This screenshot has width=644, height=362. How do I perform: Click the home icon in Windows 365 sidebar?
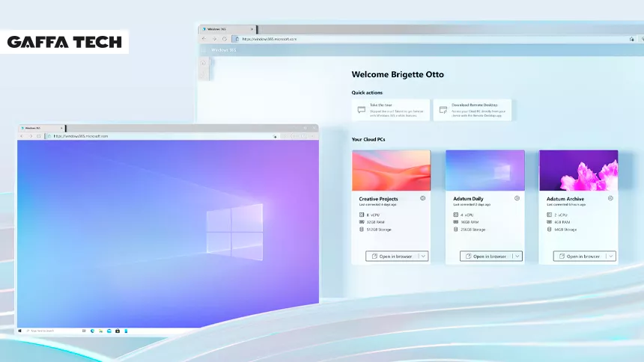203,64
